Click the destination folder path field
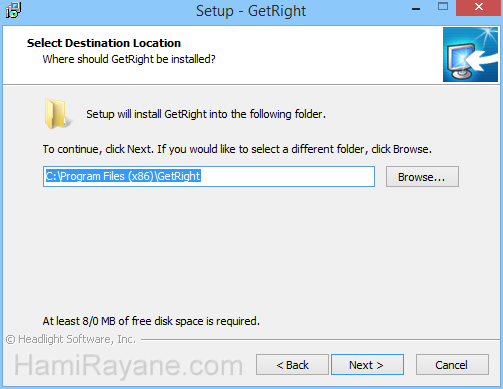Screen dimensions: 503x389 click(209, 176)
